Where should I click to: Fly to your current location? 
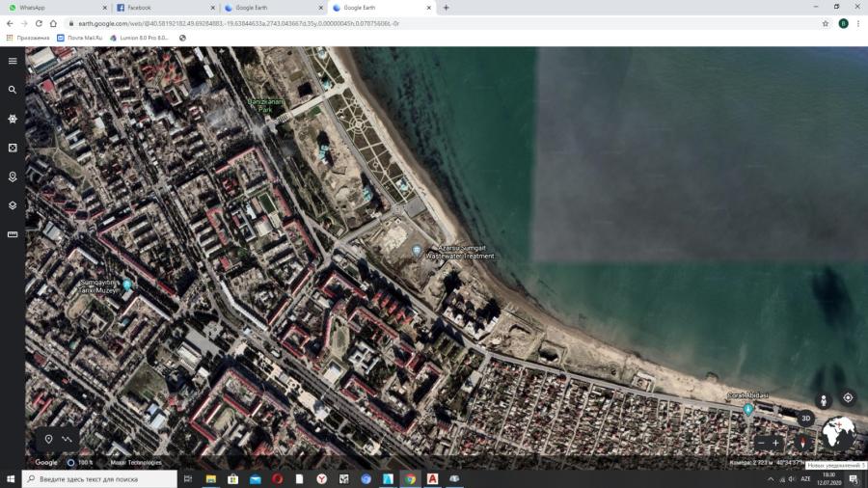[x=848, y=397]
